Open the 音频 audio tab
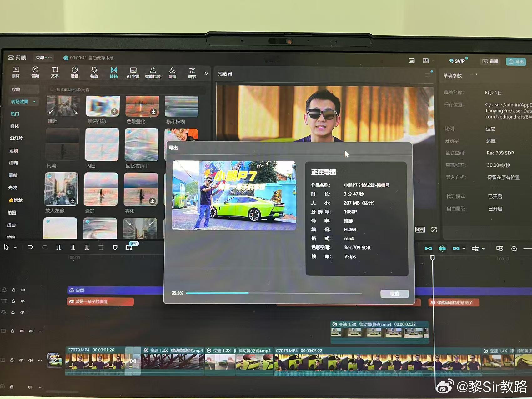 35,72
